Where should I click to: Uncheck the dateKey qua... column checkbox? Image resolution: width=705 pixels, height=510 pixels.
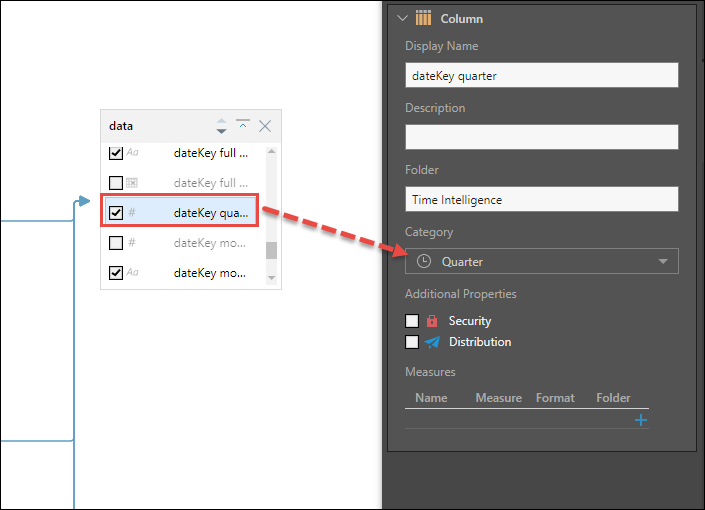coord(116,213)
